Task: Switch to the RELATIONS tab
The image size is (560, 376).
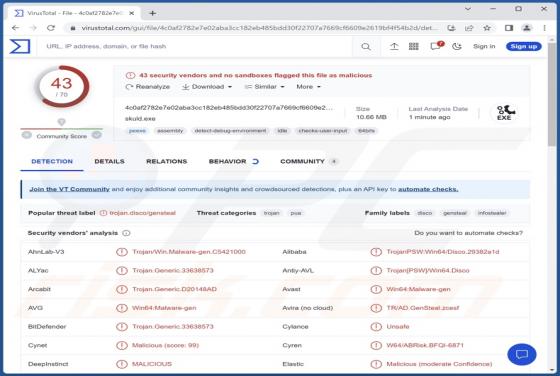Action: [x=166, y=161]
